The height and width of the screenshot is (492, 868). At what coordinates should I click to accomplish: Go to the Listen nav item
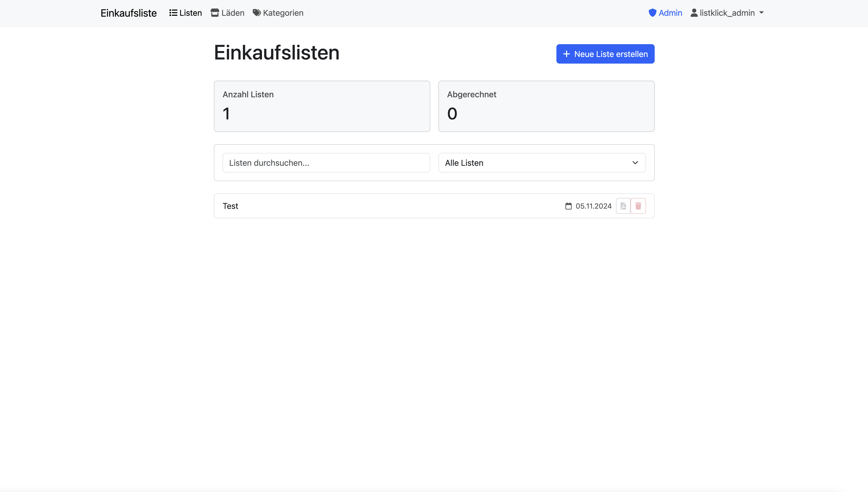186,13
